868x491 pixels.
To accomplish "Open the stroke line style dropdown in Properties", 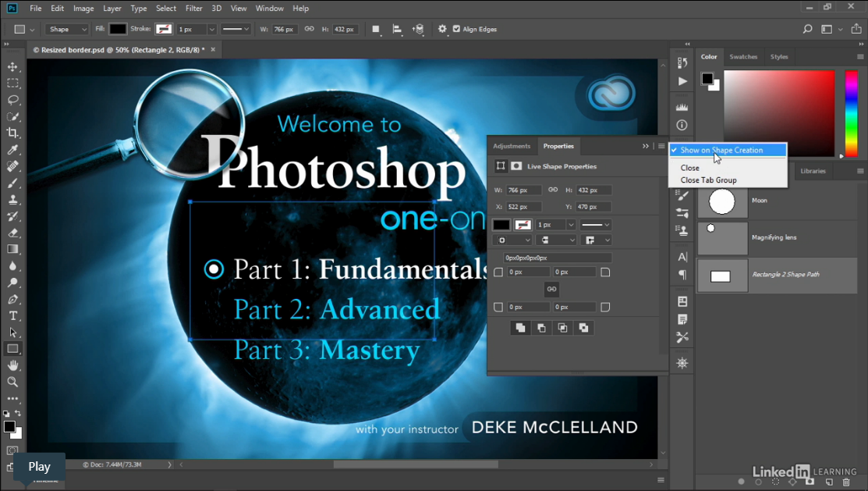I will (x=595, y=225).
